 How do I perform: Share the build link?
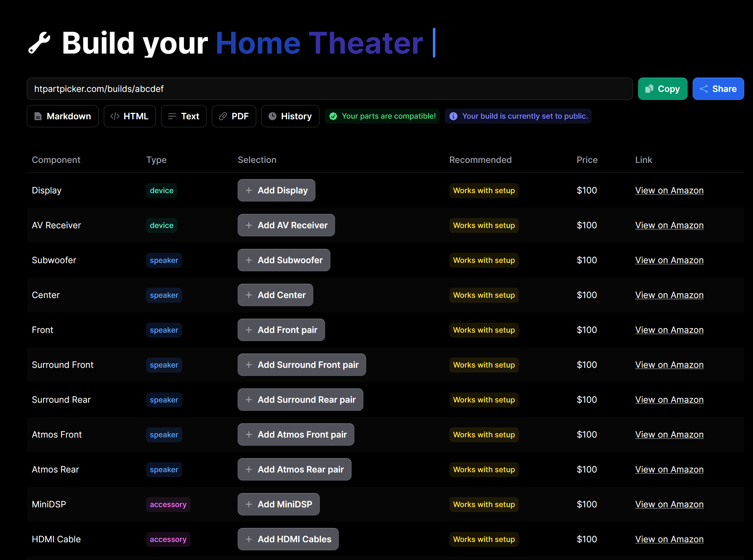click(x=718, y=89)
